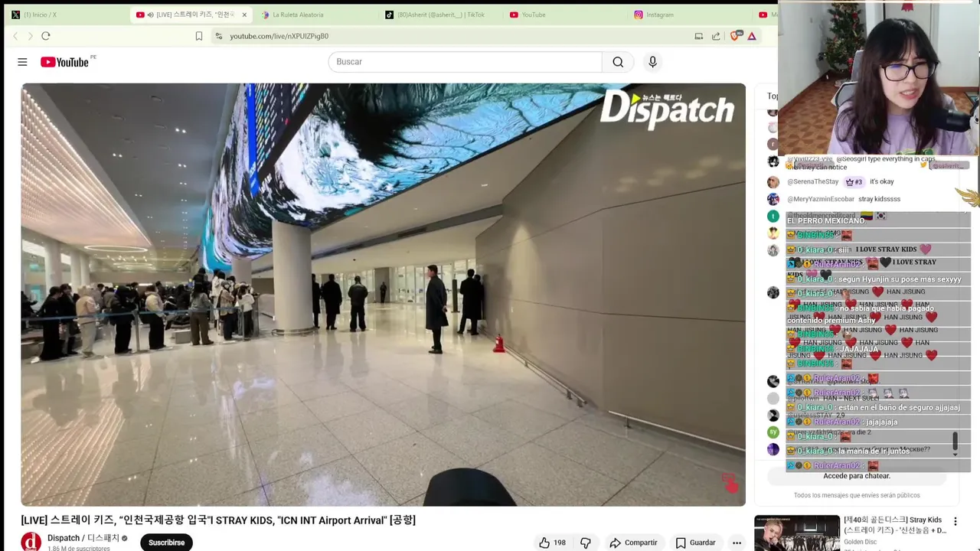Open site settings icon in address bar
This screenshot has height=551, width=980.
coord(219,36)
